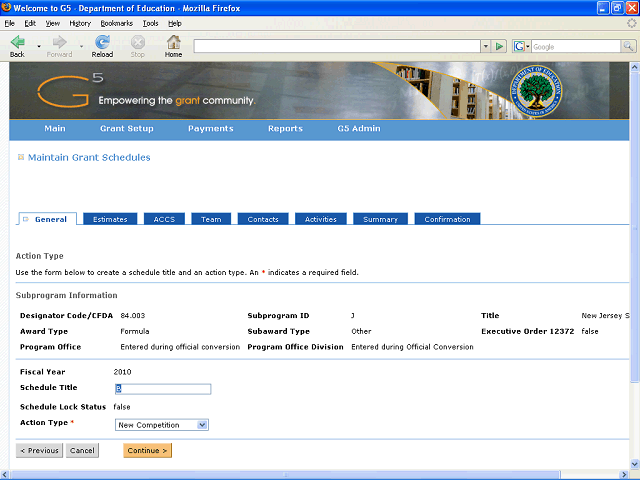
Task: Open the Payments navigation item
Action: tap(211, 129)
